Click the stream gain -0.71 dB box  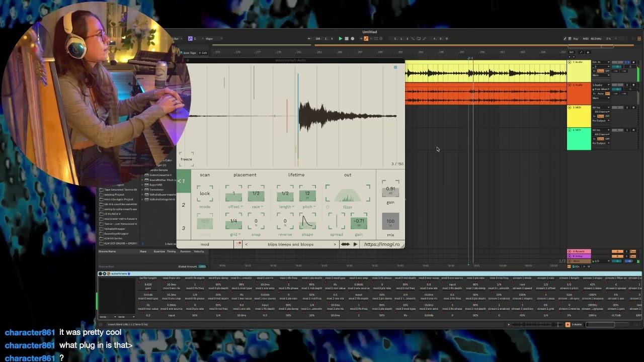point(359,221)
